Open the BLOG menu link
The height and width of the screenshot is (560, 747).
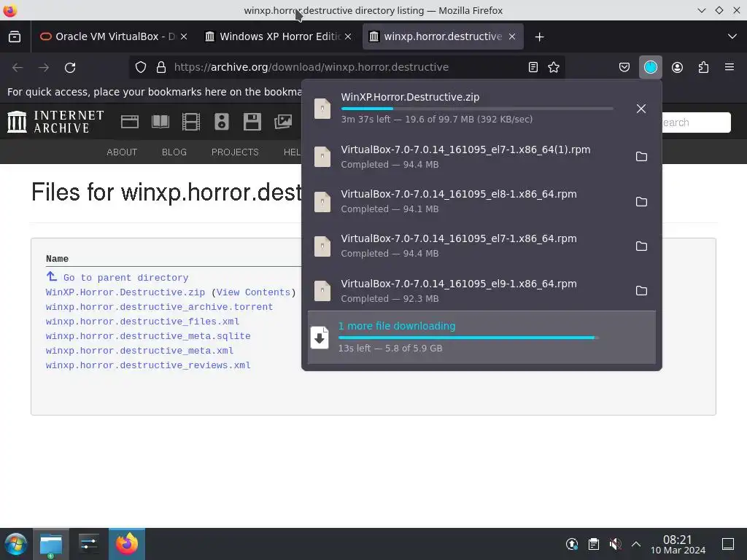174,152
